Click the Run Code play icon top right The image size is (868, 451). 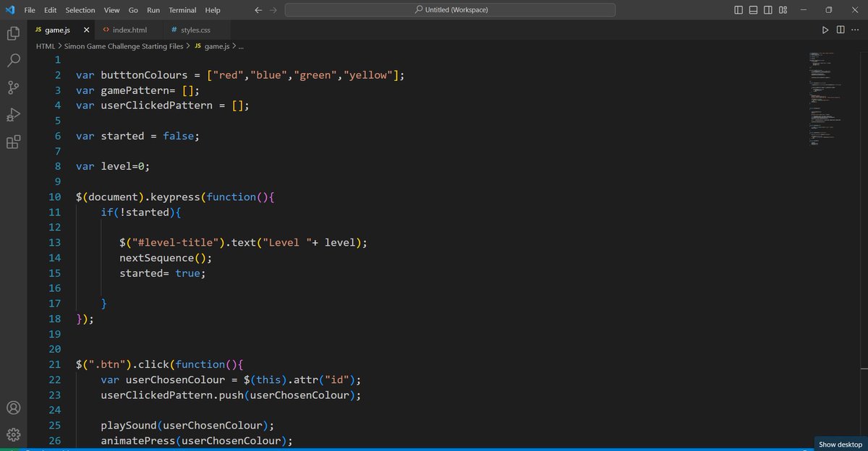825,30
